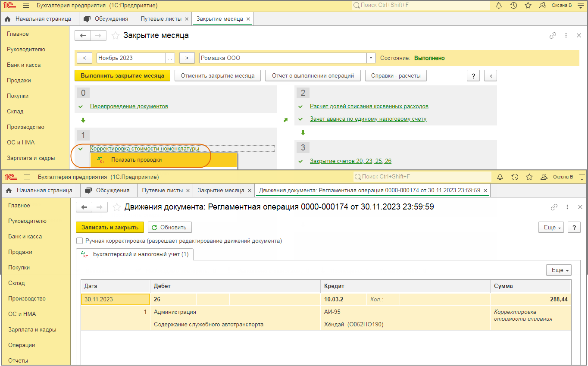Expand Еще menu next to help button
Viewport: 588px width, 366px height.
[x=551, y=228]
